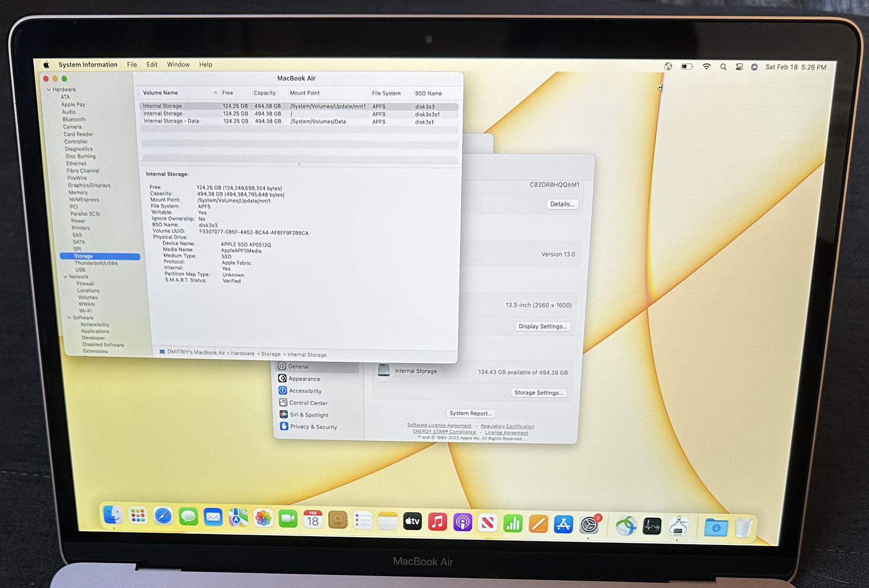869x588 pixels.
Task: Open Activity Monitor in the Dock
Action: 652,526
